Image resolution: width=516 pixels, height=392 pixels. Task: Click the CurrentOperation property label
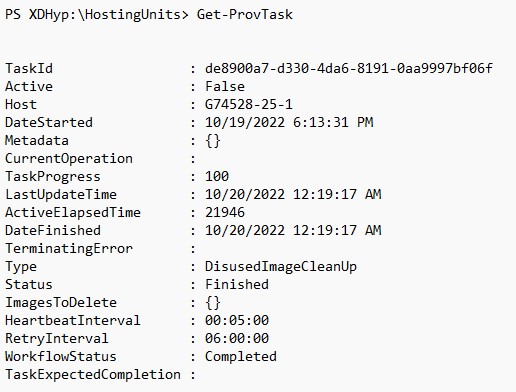69,159
